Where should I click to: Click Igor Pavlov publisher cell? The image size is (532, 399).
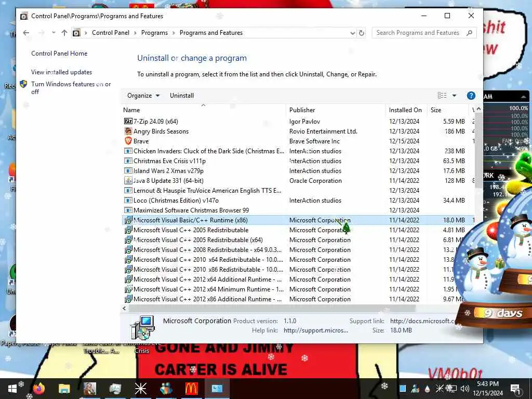click(304, 121)
